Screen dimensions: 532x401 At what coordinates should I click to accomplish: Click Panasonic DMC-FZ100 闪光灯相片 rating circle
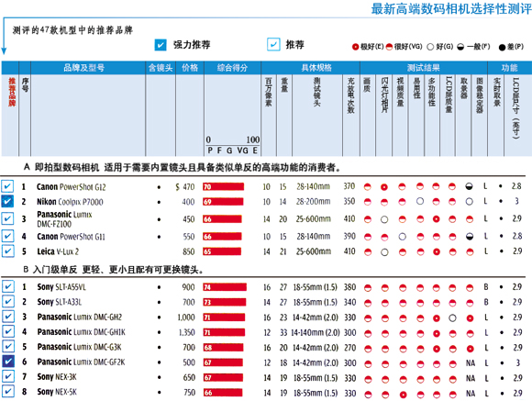click(384, 219)
